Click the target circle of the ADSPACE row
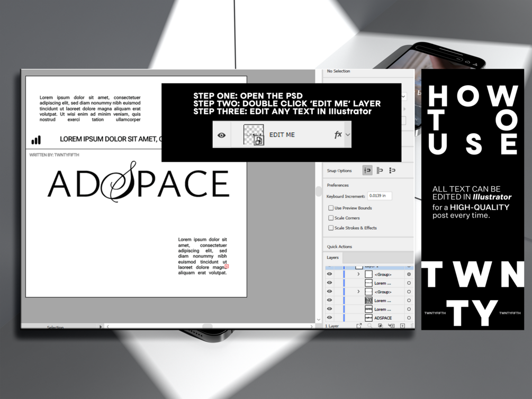 click(409, 318)
